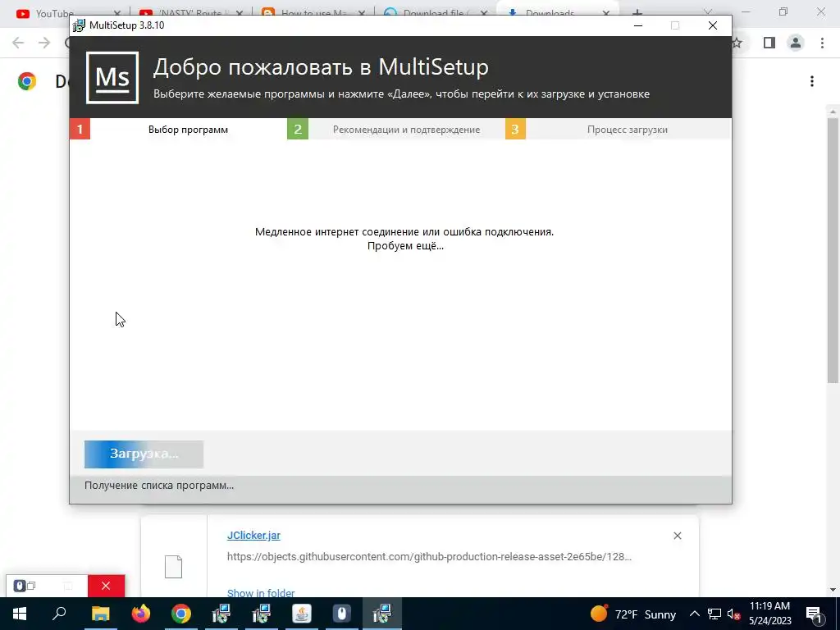The image size is (840, 630).
Task: Toggle Chrome side panel
Action: [x=769, y=43]
